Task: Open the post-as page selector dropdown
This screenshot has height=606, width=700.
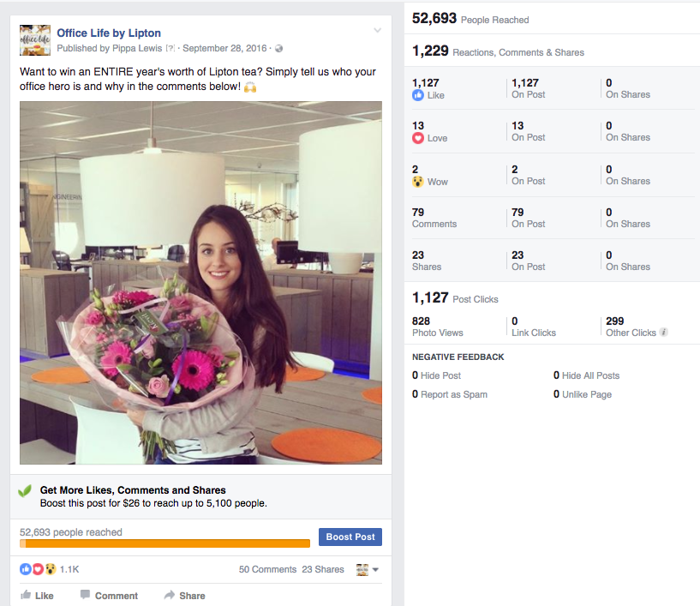Action: pyautogui.click(x=368, y=569)
